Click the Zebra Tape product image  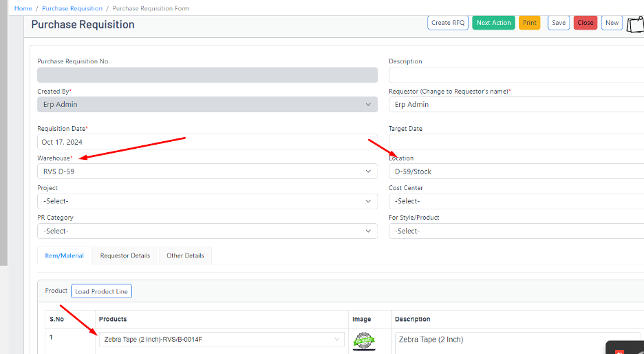[x=364, y=340]
